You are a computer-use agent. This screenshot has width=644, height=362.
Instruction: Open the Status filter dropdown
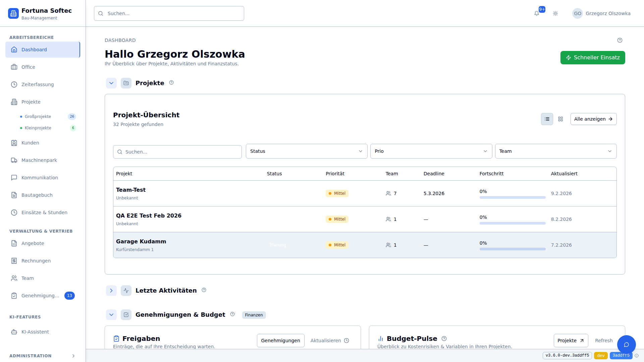306,151
